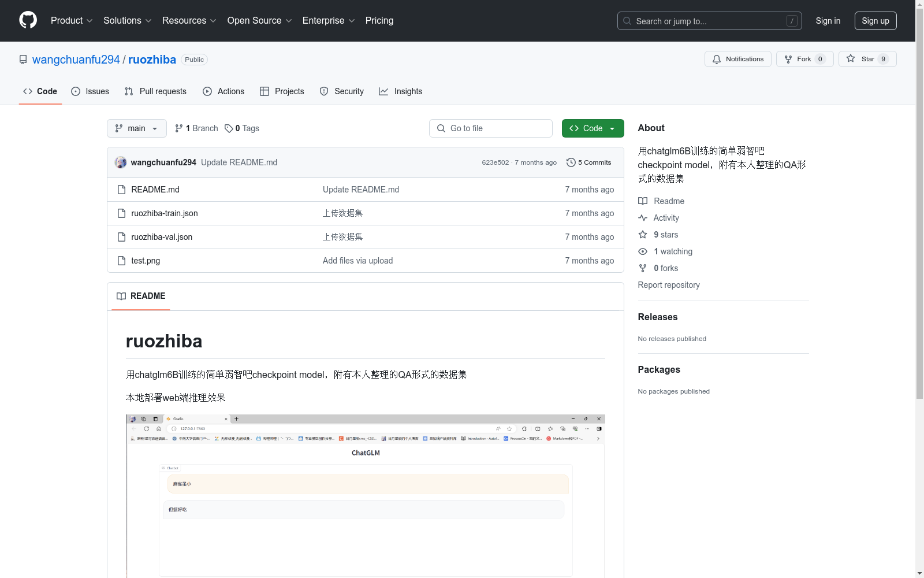View 1 Branch list

(x=196, y=128)
